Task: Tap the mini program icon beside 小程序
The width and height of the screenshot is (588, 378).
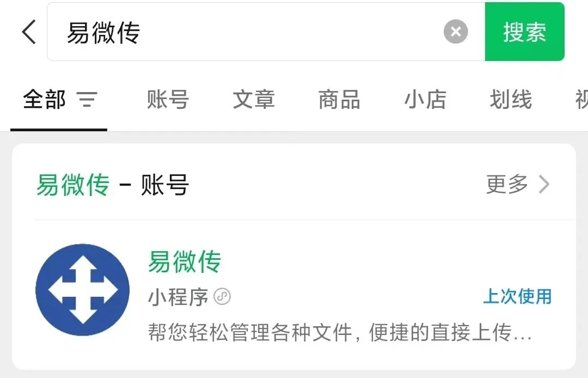Action: tap(222, 297)
